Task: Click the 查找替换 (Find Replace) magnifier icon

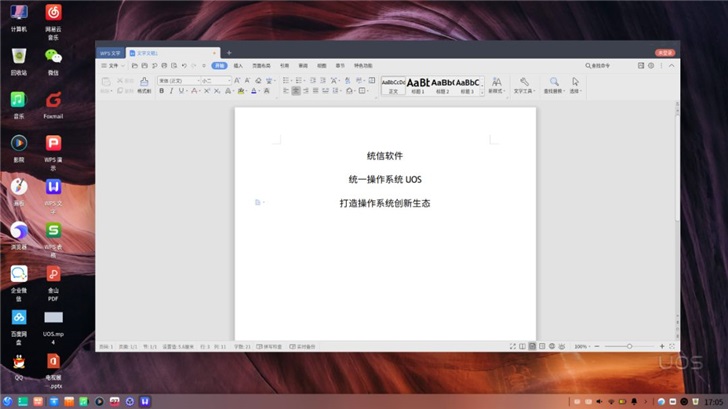Action: click(x=554, y=83)
